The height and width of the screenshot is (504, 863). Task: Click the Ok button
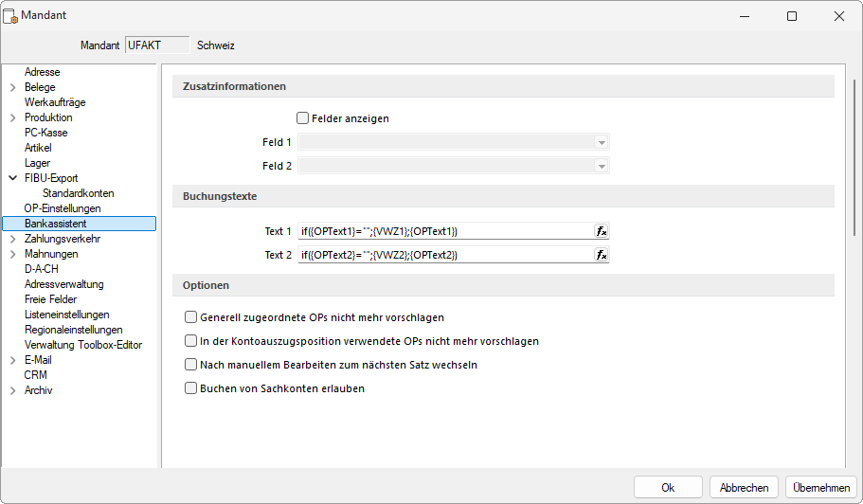point(668,487)
